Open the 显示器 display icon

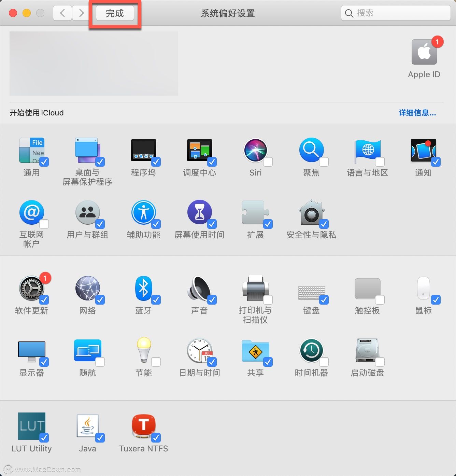pos(31,352)
